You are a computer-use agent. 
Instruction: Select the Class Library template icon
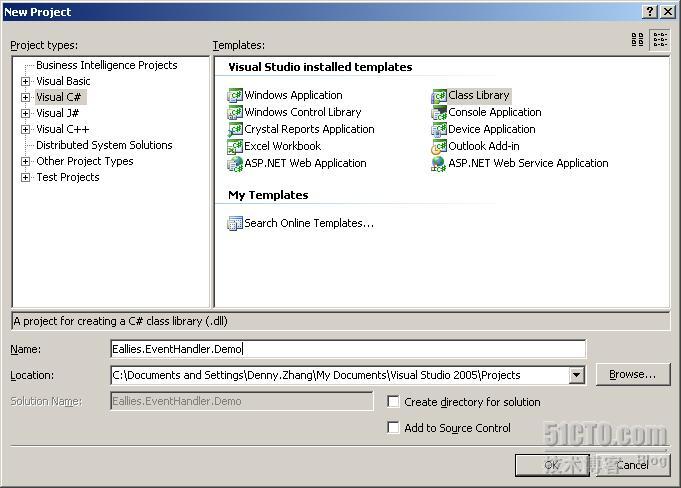[439, 96]
